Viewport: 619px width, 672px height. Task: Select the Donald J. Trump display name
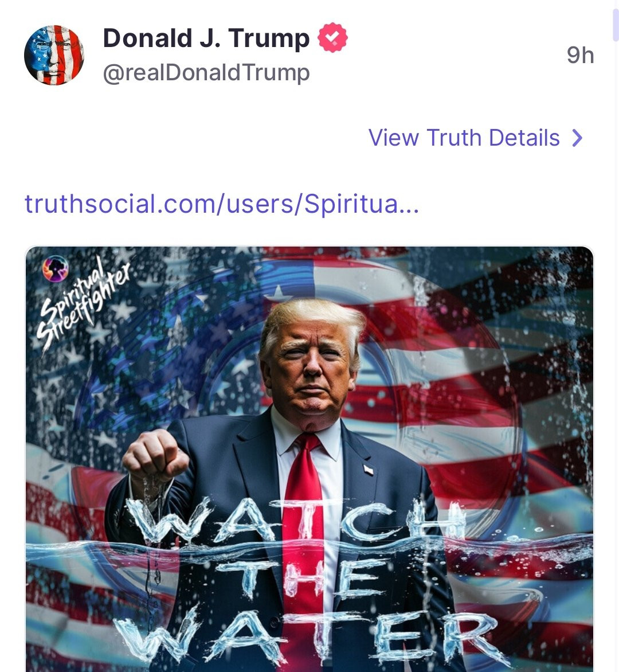click(x=206, y=38)
